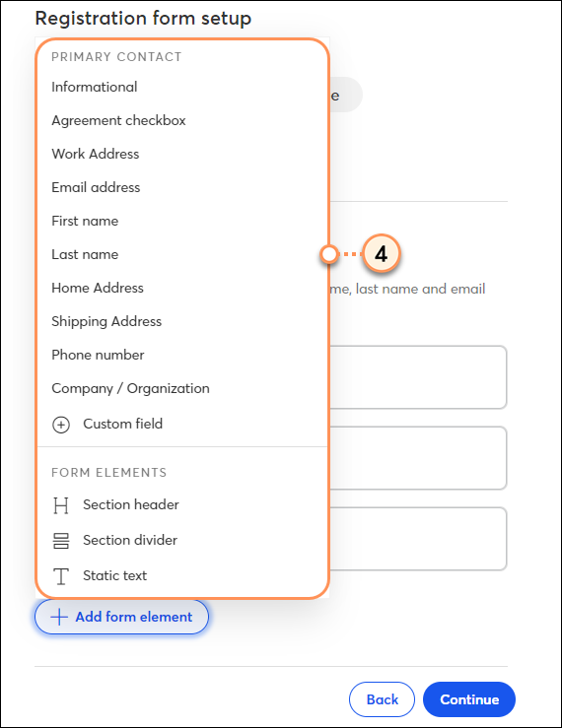Pick Company / Organization option
The height and width of the screenshot is (728, 562).
(182, 388)
